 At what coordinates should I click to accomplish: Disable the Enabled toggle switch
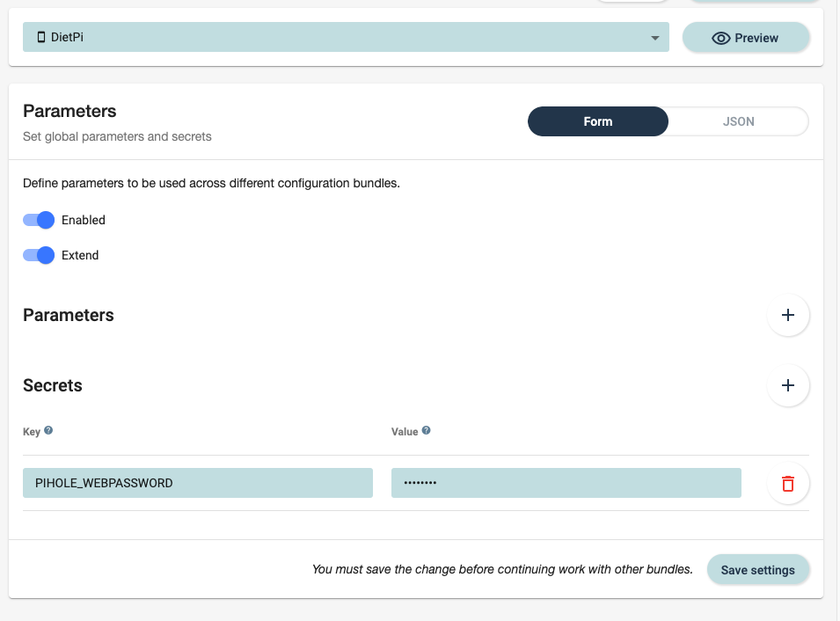[39, 220]
